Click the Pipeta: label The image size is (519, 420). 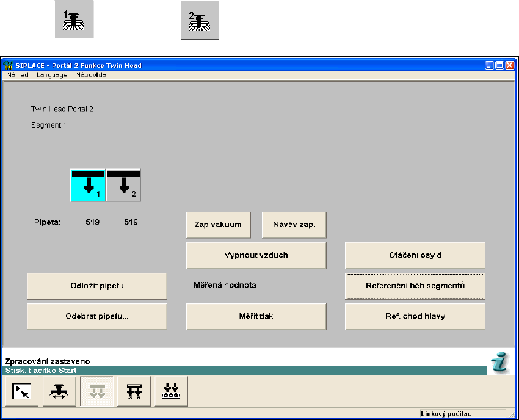48,222
